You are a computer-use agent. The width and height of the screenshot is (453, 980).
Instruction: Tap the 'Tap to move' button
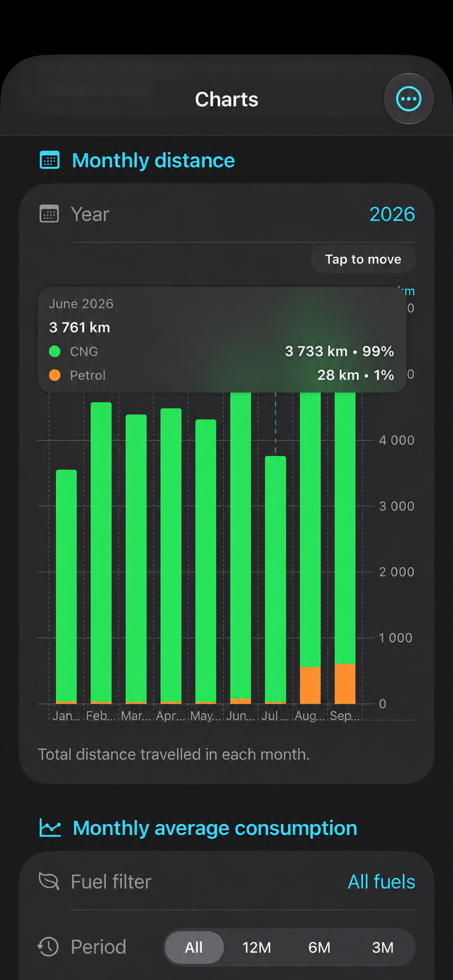pyautogui.click(x=363, y=259)
